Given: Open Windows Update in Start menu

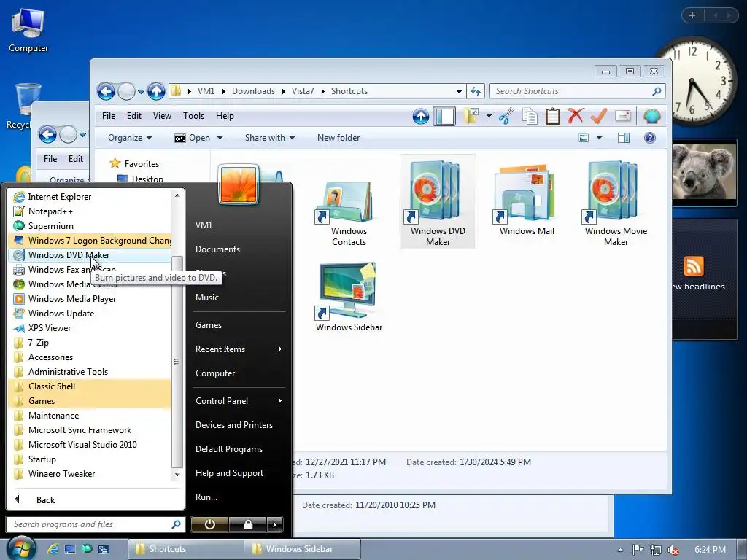Looking at the screenshot, I should 90,314.
